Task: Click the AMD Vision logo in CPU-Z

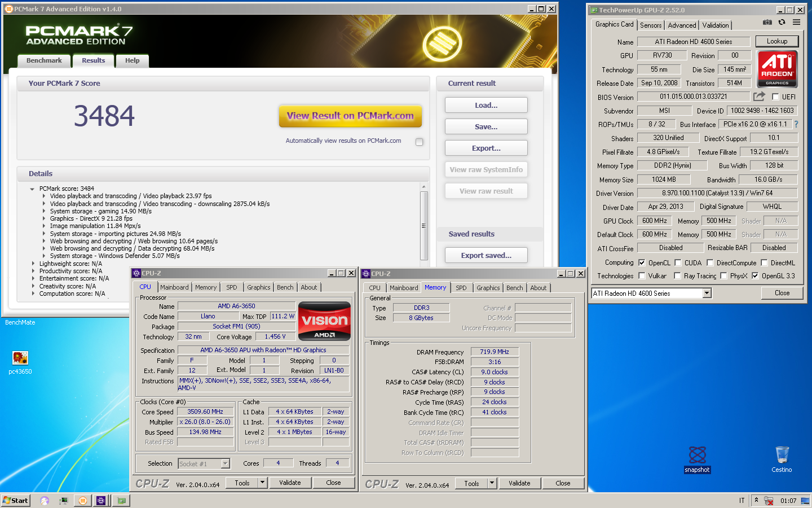Action: click(x=324, y=321)
